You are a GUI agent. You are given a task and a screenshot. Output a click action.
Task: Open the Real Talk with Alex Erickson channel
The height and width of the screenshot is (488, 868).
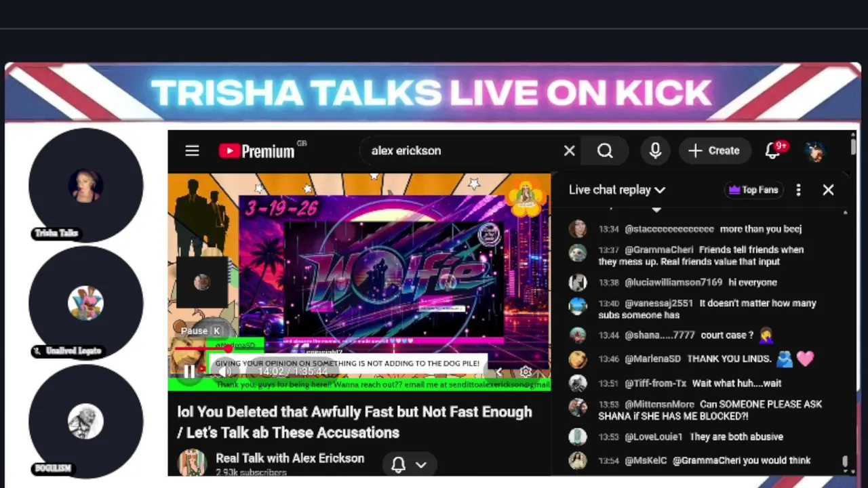pos(290,458)
